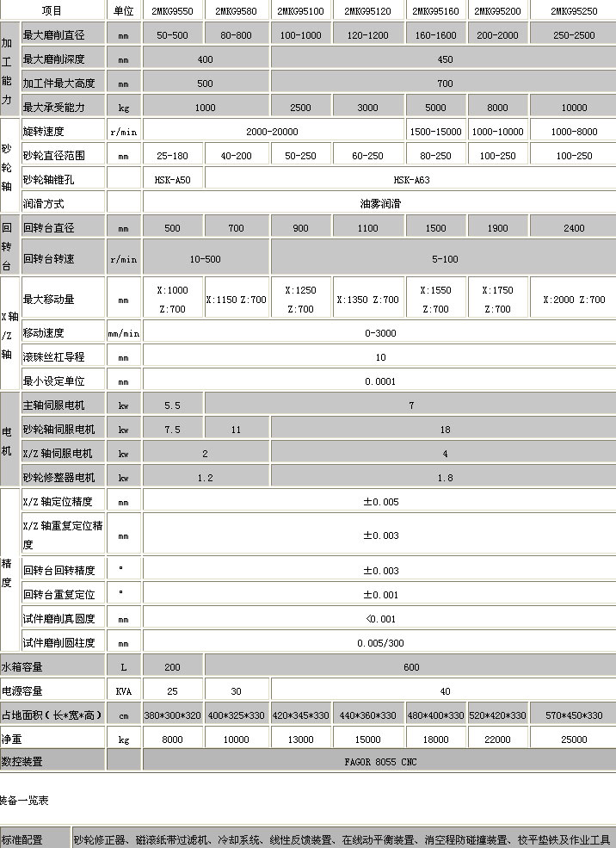The height and width of the screenshot is (848, 616).
Task: Click the 项目 header cell
Action: point(52,10)
